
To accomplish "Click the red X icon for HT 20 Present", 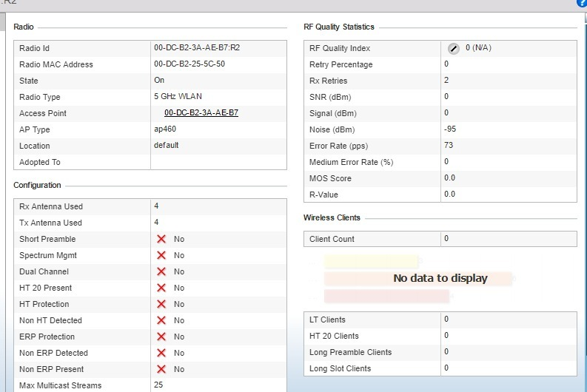I will [x=161, y=288].
